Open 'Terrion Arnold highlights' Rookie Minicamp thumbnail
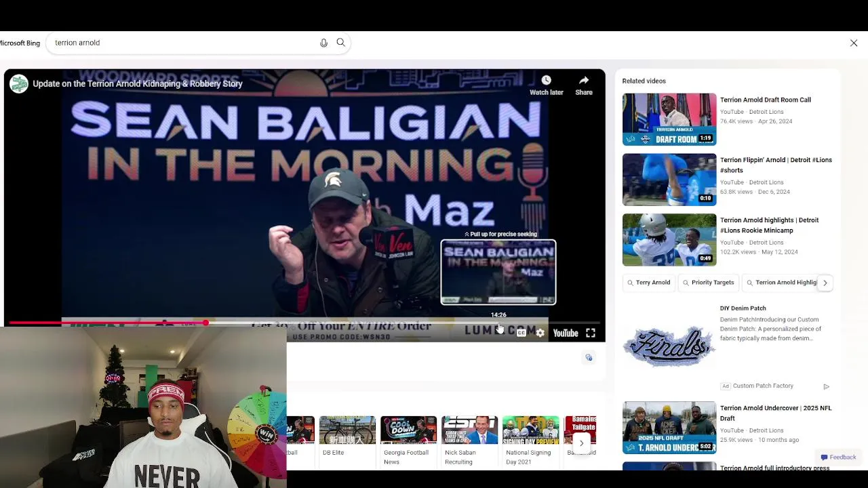The height and width of the screenshot is (488, 868). pyautogui.click(x=669, y=240)
